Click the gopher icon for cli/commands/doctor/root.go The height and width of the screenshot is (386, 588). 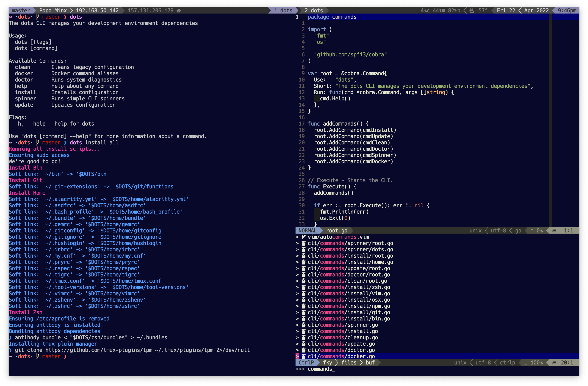[303, 275]
